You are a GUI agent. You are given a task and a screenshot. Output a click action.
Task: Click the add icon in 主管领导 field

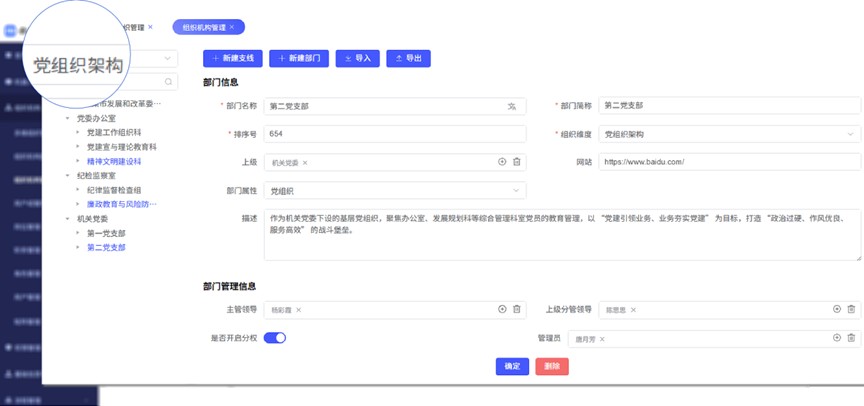pyautogui.click(x=502, y=310)
